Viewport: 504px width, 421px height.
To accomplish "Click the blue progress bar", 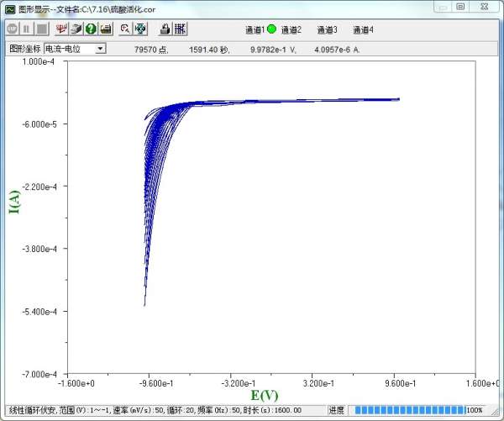I will [410, 410].
